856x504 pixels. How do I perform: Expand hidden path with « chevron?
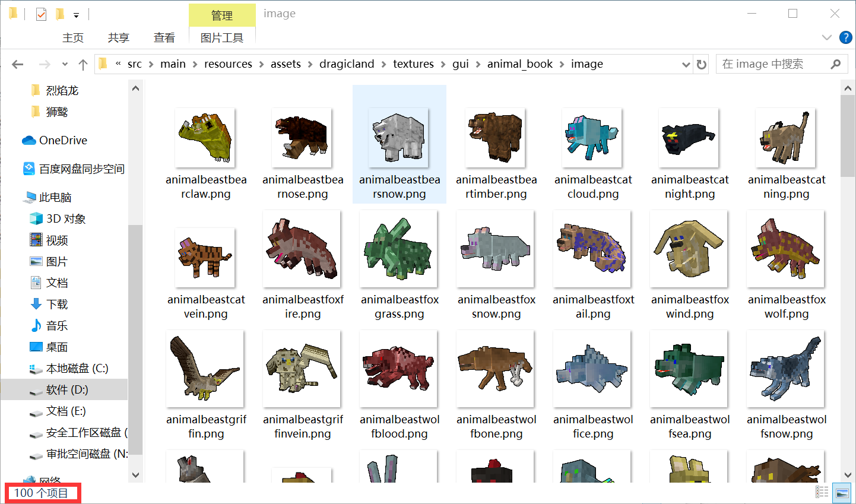tap(118, 64)
